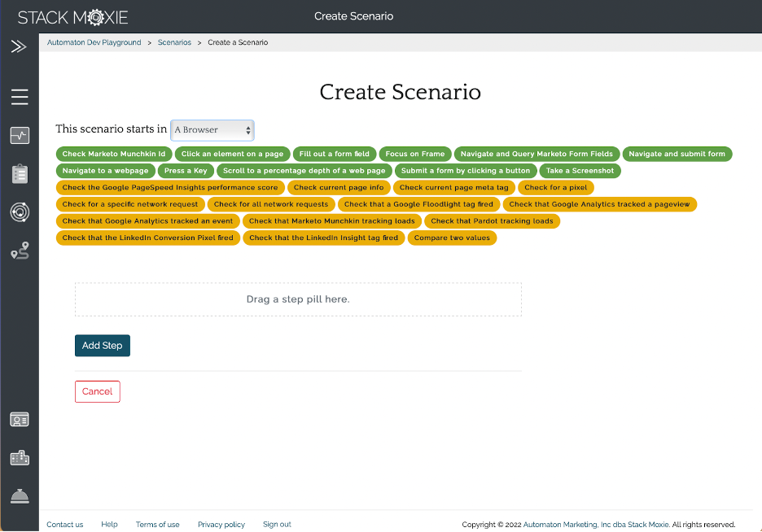
Task: Open the building organization icon in the sidebar
Action: point(20,458)
